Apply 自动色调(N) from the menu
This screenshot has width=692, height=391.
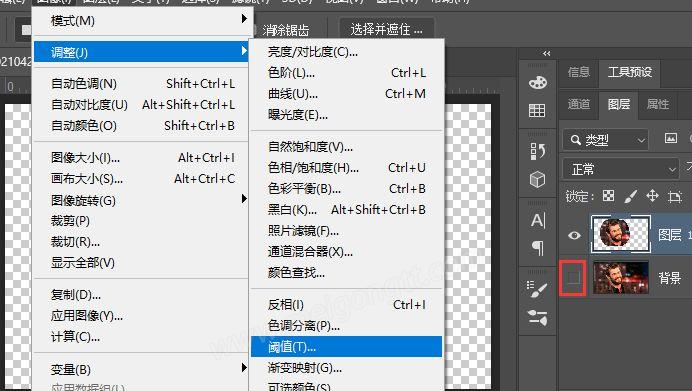[141, 83]
